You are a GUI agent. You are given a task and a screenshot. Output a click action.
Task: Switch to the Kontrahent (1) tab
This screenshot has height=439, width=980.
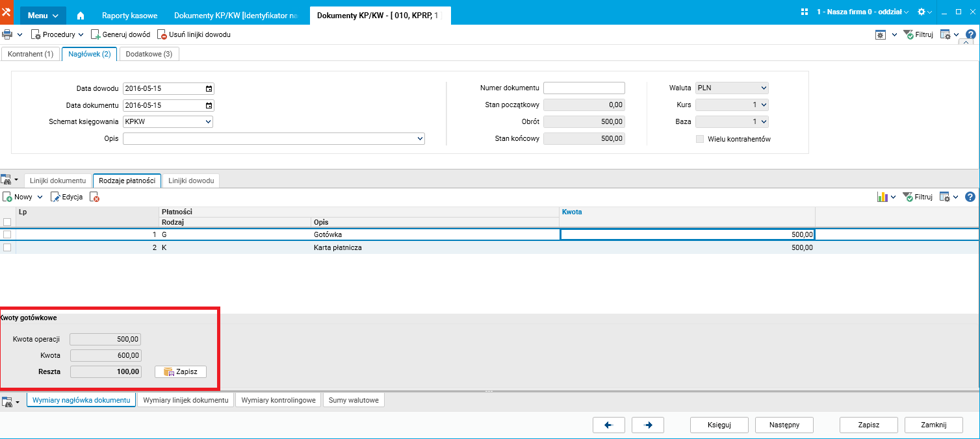(x=31, y=54)
